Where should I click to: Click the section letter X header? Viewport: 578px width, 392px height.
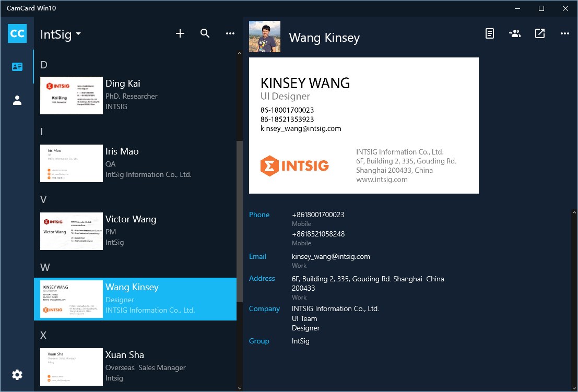click(43, 335)
